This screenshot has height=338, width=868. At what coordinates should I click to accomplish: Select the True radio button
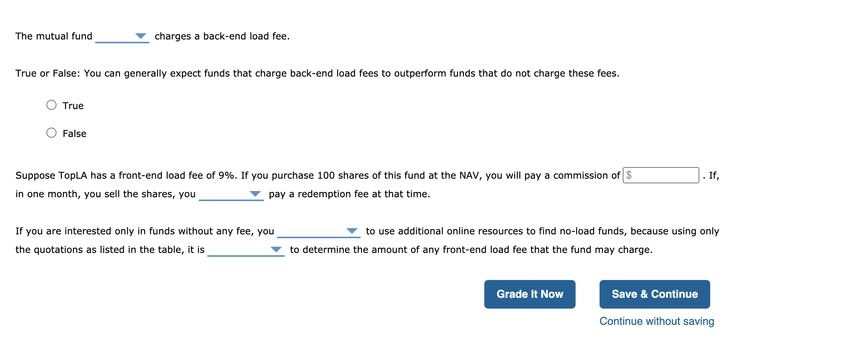click(x=51, y=104)
